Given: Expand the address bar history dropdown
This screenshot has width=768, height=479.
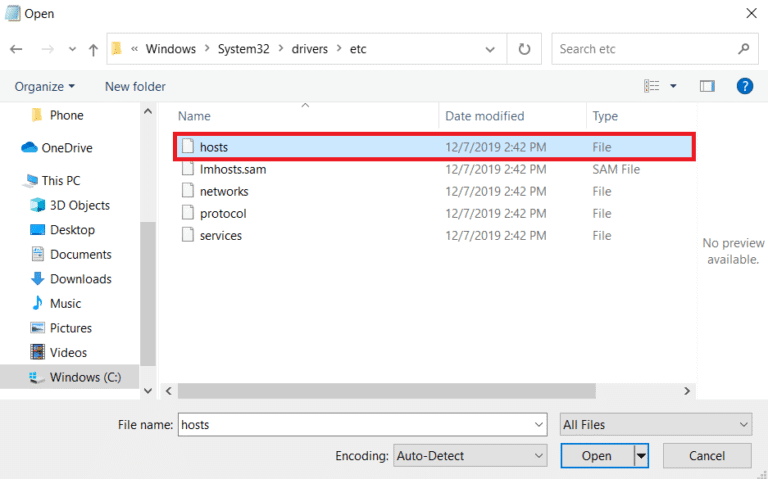Looking at the screenshot, I should click(490, 48).
